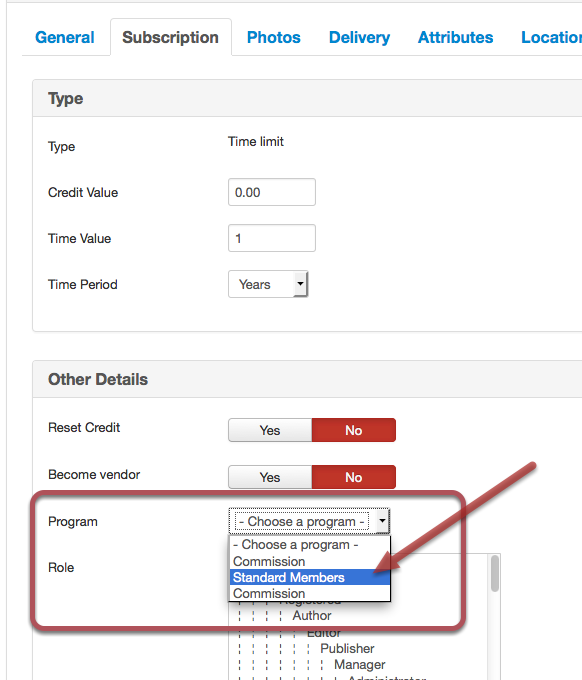Select the Subscription tab
This screenshot has height=680, width=582.
(x=170, y=37)
